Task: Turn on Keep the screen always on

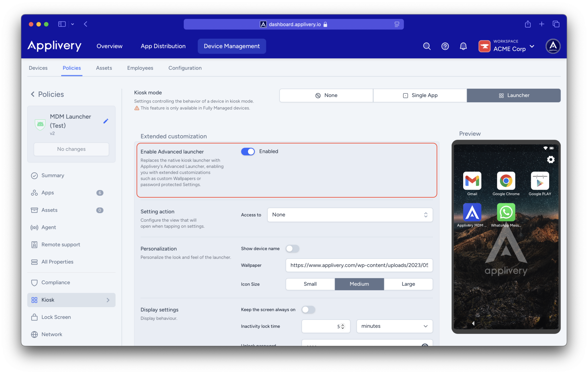Action: 308,309
